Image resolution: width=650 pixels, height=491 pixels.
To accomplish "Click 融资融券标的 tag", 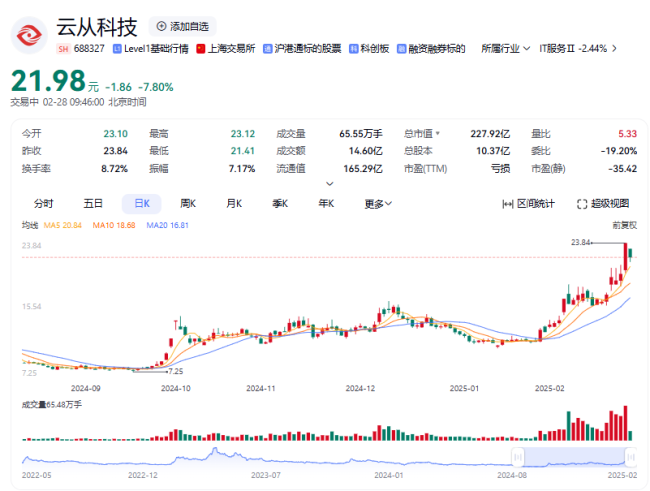I will pos(431,49).
